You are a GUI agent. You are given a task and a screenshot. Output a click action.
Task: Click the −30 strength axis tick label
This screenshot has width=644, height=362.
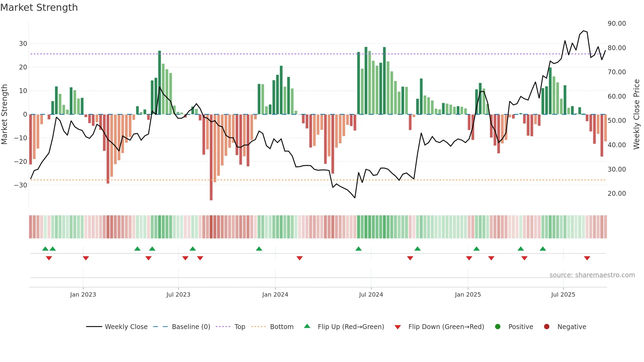(x=21, y=185)
